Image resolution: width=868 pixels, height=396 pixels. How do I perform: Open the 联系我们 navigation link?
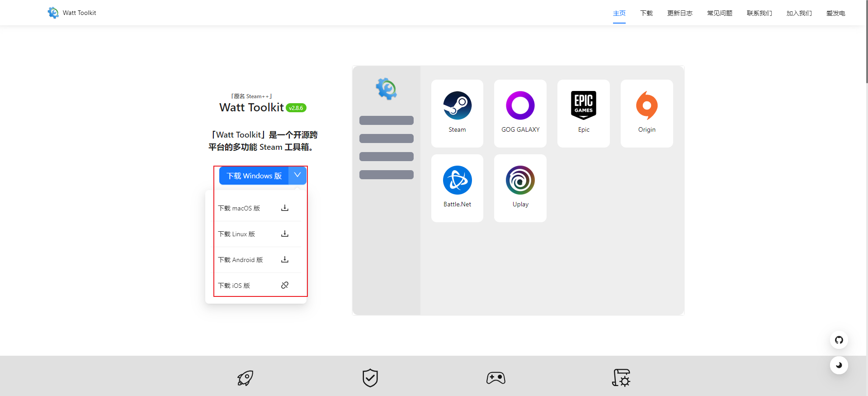(x=759, y=13)
